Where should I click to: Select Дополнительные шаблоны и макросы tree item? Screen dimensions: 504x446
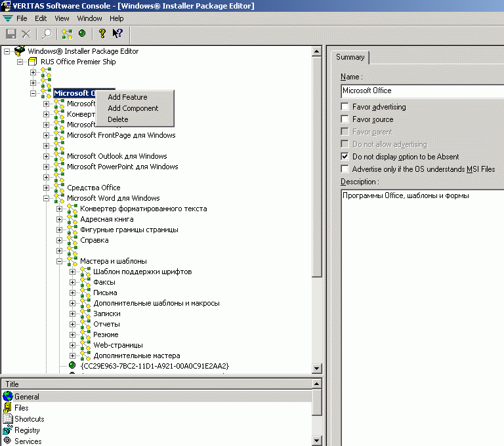(157, 303)
